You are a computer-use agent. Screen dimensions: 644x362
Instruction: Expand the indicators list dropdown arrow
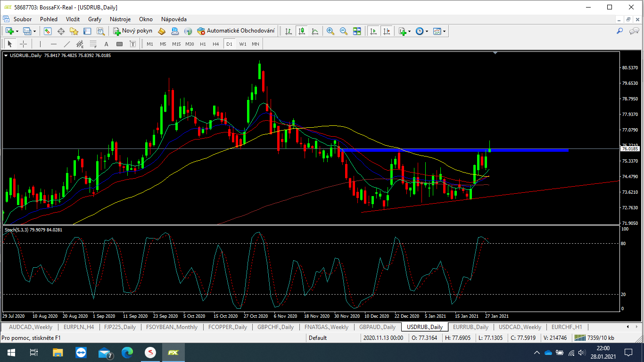click(x=409, y=31)
